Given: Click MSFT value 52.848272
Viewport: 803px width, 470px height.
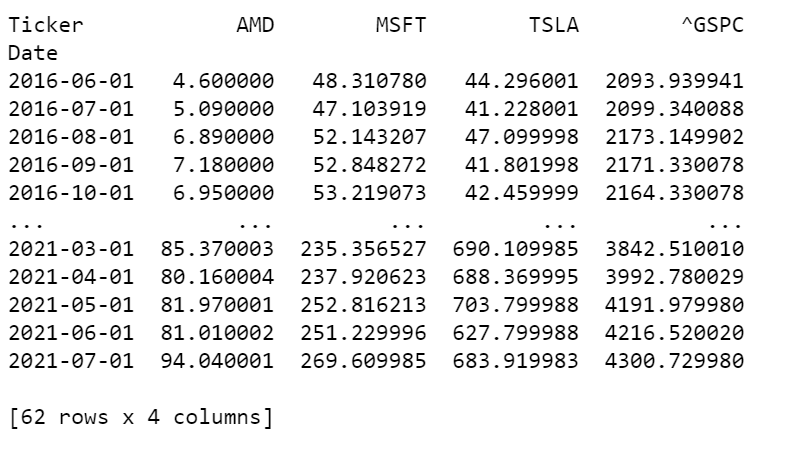Looking at the screenshot, I should click(369, 165).
